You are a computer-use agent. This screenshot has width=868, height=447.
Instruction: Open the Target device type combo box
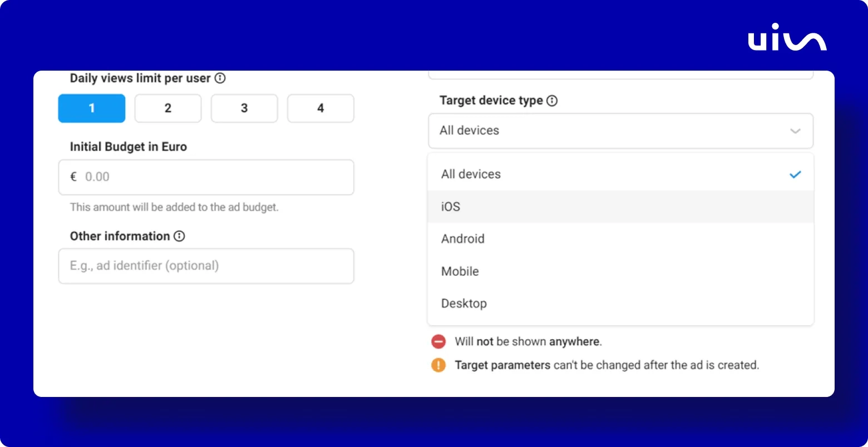(x=621, y=131)
